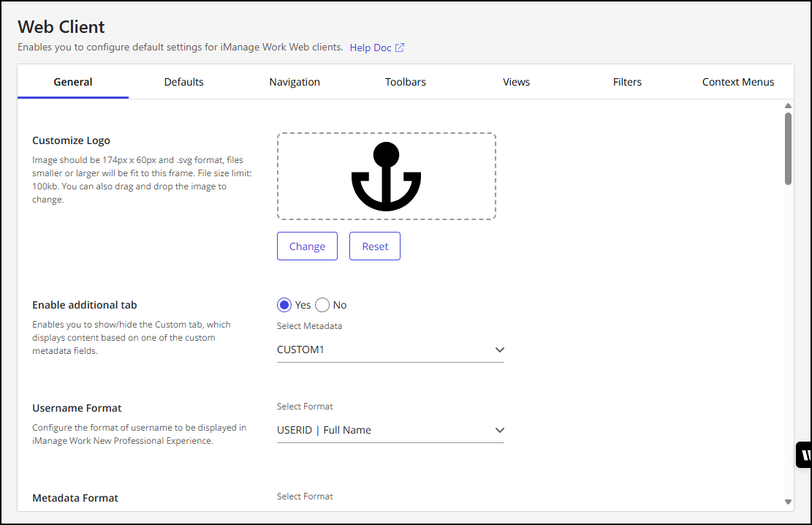Click the anchor logo preview image
This screenshot has width=812, height=525.
pyautogui.click(x=386, y=176)
